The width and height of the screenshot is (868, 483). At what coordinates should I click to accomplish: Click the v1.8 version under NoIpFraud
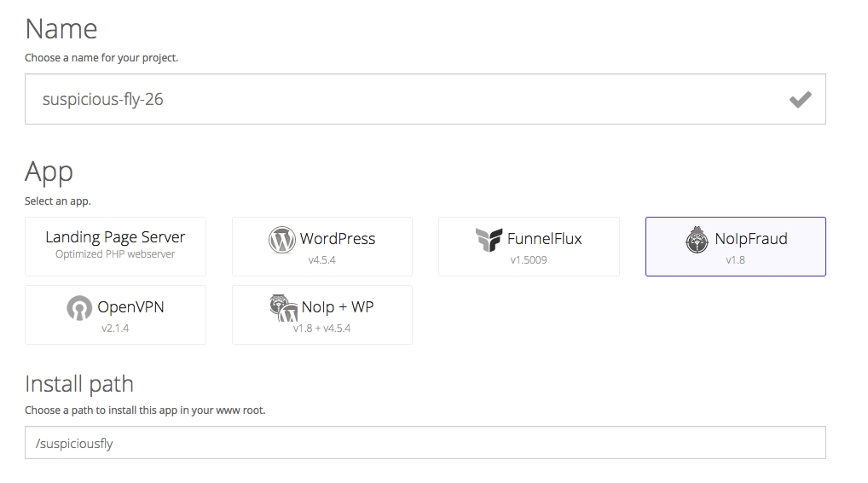pos(735,259)
